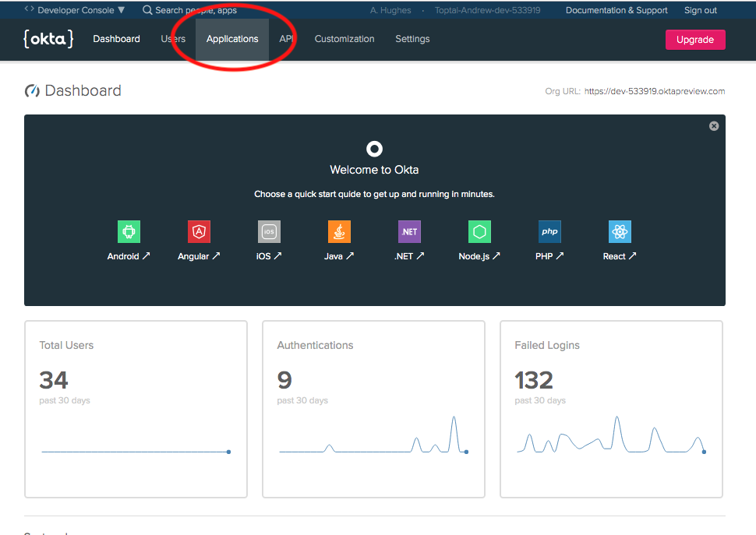
Task: Click the .NET quick start icon
Action: coord(409,232)
